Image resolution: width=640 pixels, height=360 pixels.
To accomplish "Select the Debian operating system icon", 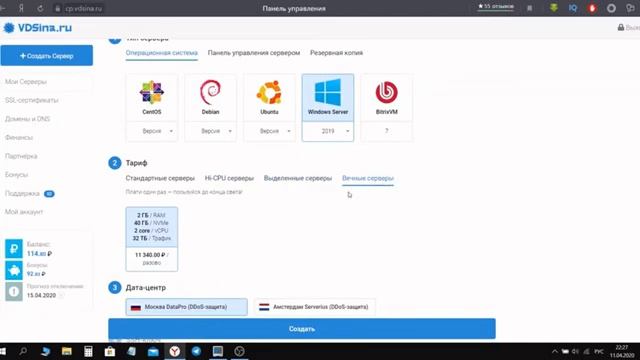I will (x=210, y=92).
